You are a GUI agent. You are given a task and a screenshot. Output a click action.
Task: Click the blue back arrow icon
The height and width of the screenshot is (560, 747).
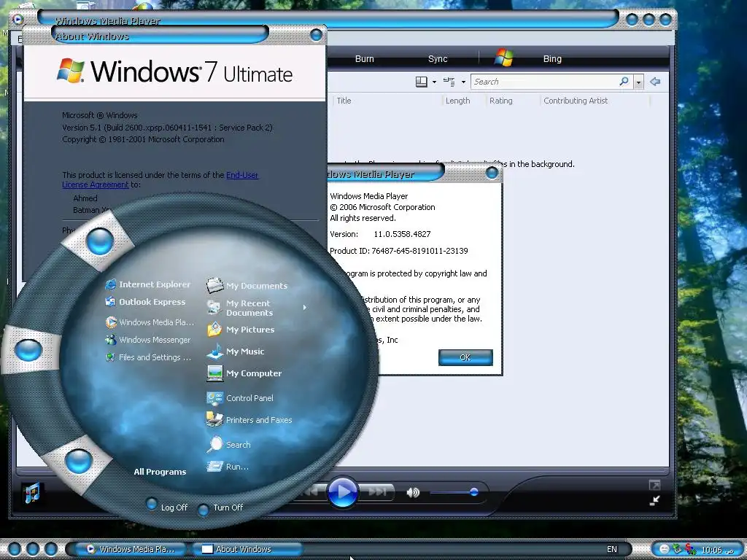point(655,82)
